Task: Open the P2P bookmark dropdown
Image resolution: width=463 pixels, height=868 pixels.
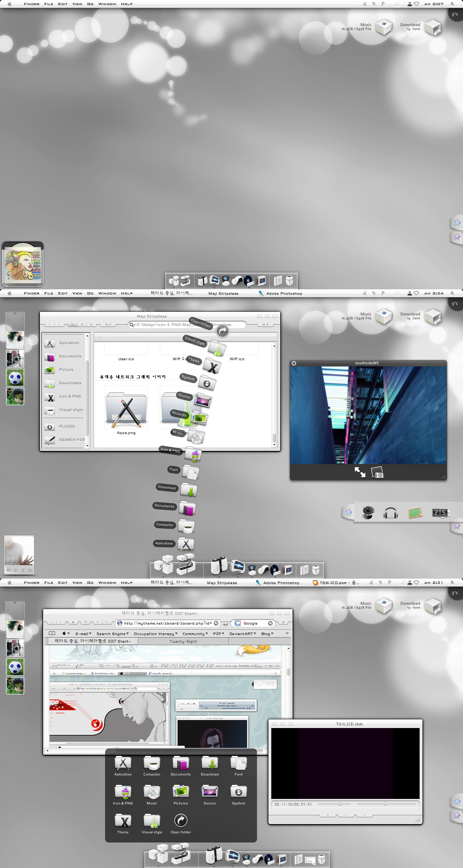Action: 218,634
